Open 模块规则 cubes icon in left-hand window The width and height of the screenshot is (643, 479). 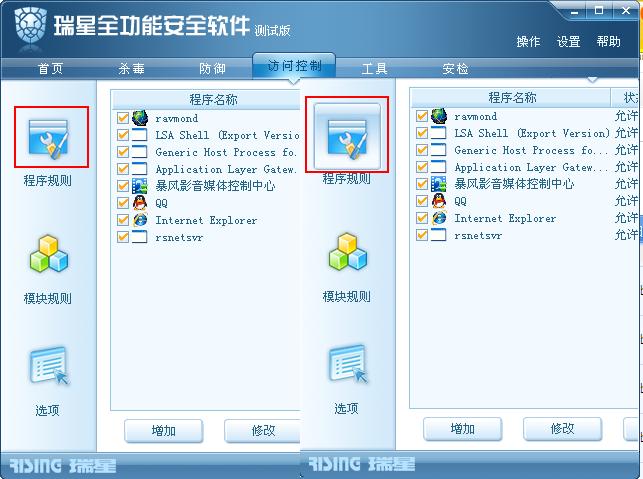[x=48, y=254]
